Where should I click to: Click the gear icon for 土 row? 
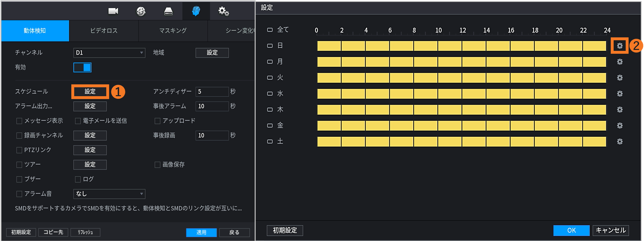[x=619, y=141]
